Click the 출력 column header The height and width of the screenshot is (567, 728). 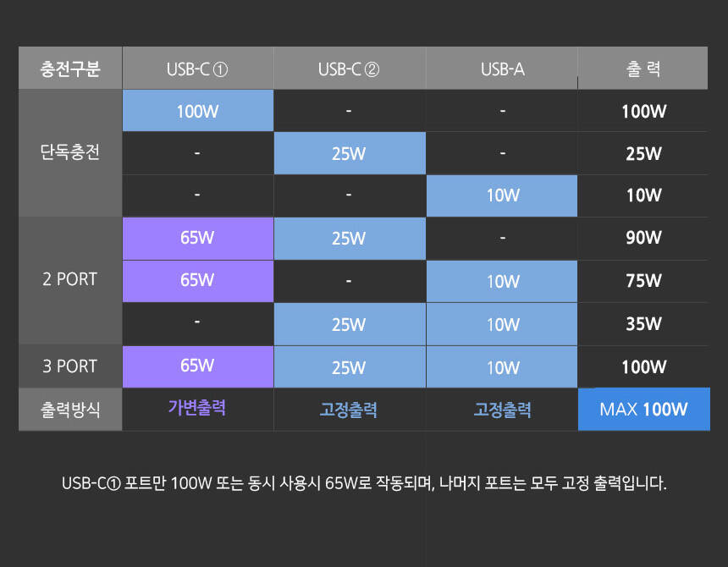[643, 69]
